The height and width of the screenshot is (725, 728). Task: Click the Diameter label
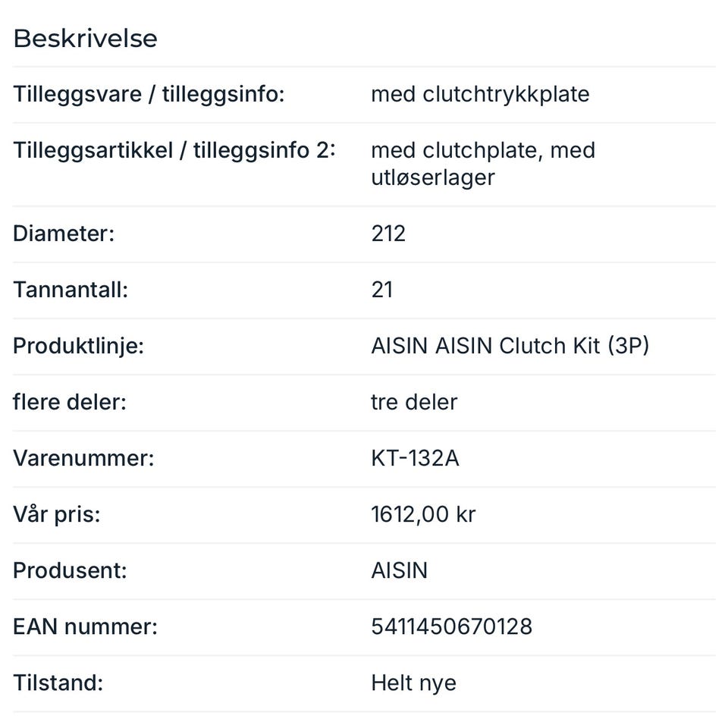coord(64,234)
